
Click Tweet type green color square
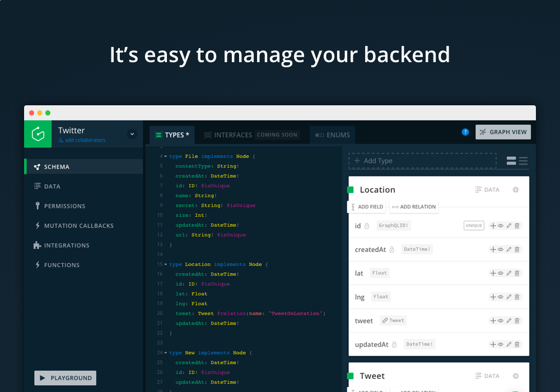351,376
